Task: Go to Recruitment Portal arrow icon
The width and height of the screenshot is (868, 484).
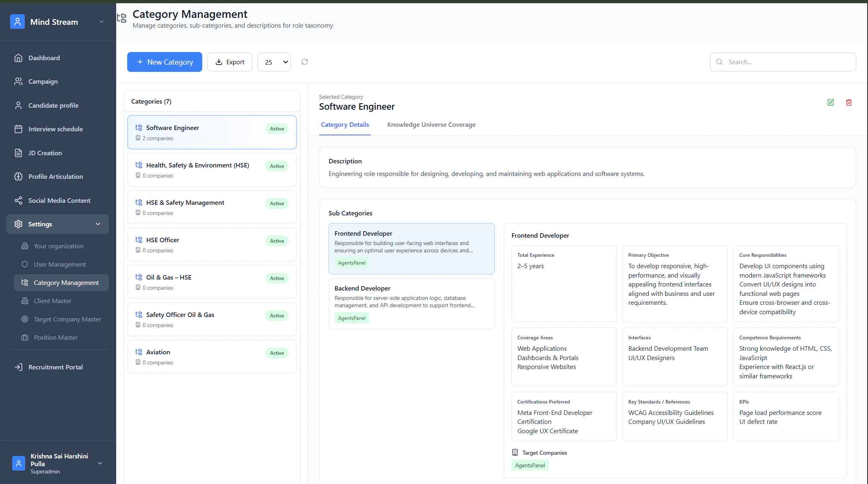Action: tap(18, 367)
